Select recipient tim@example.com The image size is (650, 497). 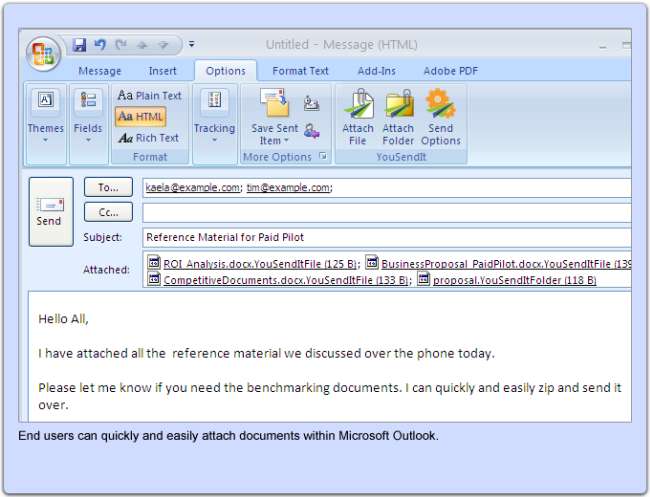289,187
